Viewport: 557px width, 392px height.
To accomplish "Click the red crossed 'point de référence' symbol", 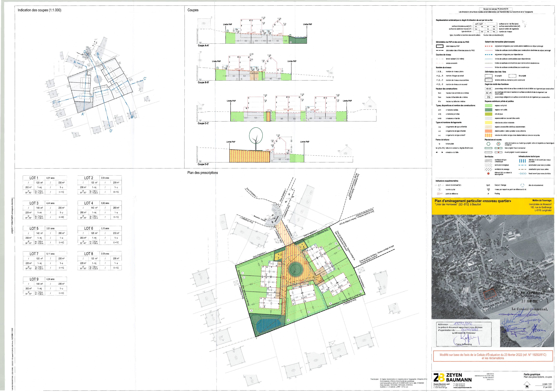I will (x=438, y=194).
